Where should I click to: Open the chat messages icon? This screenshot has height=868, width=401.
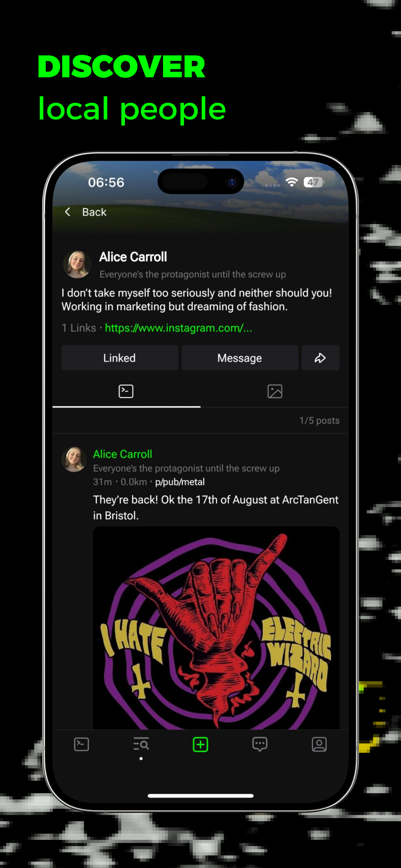coord(260,744)
